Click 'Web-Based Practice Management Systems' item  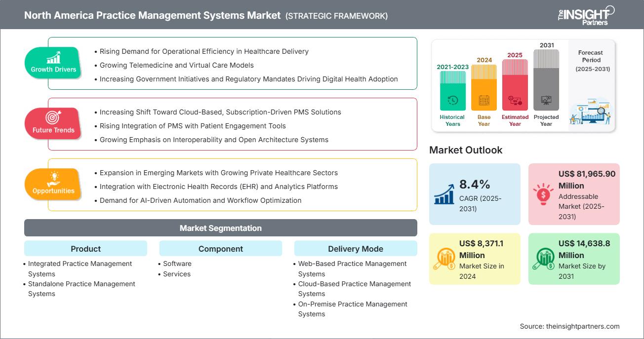coord(353,269)
